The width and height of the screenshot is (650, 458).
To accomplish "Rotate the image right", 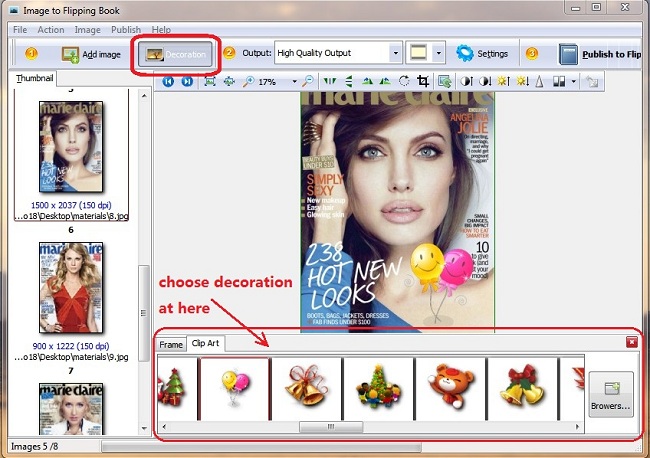I will (x=385, y=81).
